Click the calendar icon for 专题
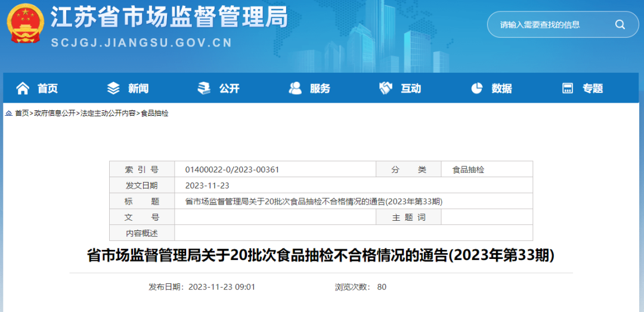644x312 pixels. 568,88
